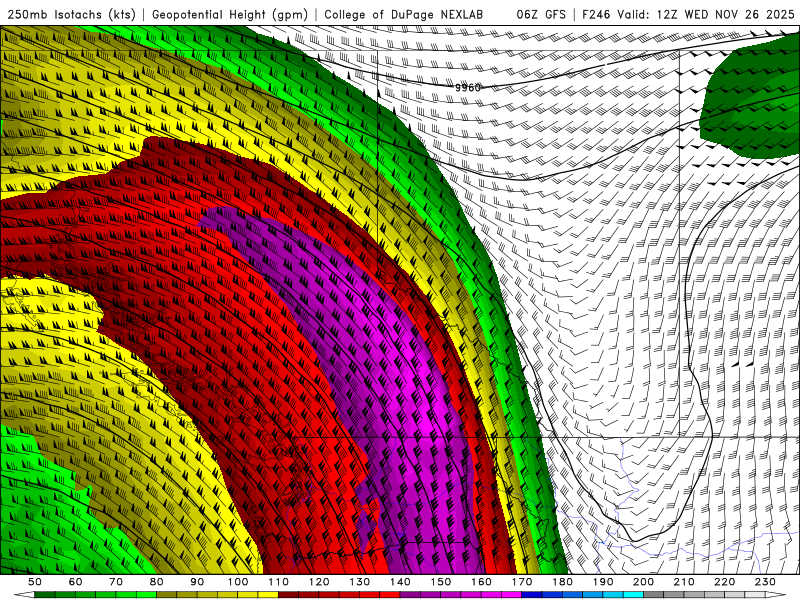This screenshot has height=600, width=800.
Task: Click the '100' legend value
Action: tap(238, 582)
